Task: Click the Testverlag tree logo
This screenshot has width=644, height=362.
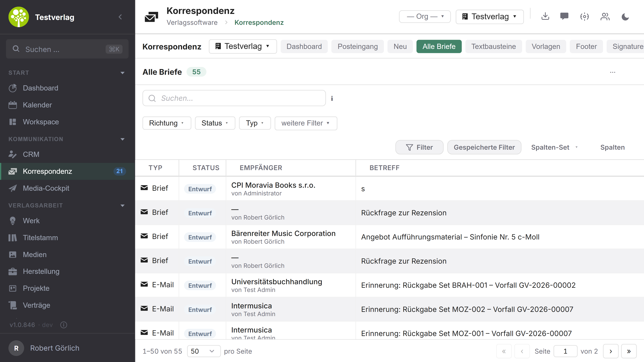Action: click(x=19, y=17)
